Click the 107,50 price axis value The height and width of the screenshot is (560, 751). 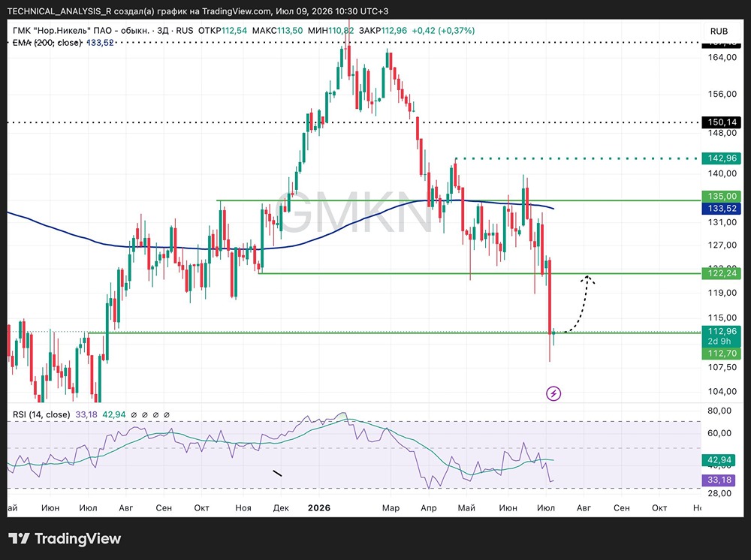[722, 368]
